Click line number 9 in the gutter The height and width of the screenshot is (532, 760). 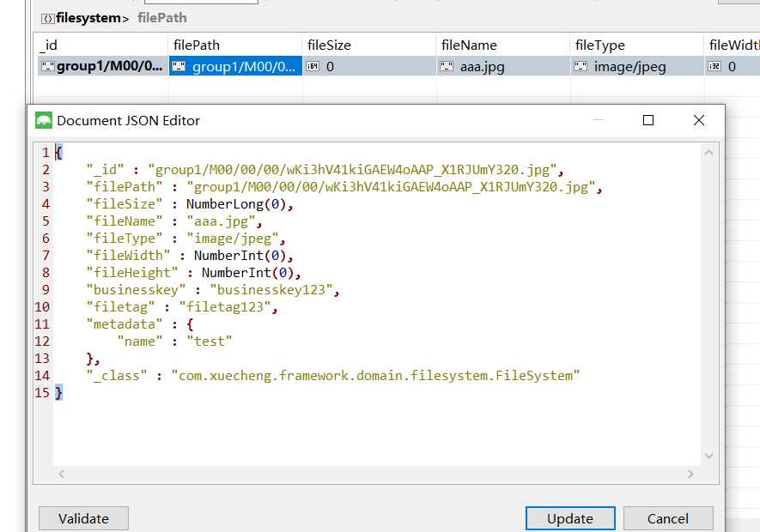click(x=46, y=290)
